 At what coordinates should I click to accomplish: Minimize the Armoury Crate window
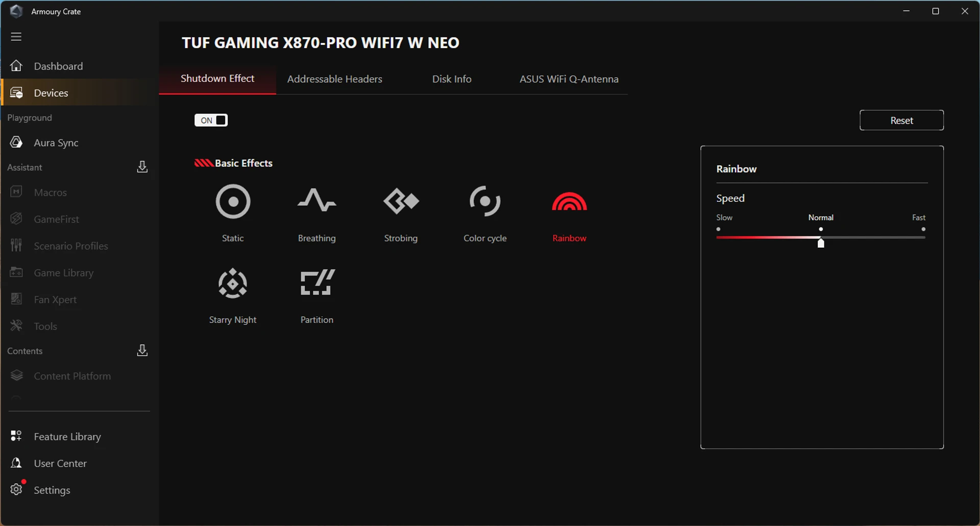[906, 11]
